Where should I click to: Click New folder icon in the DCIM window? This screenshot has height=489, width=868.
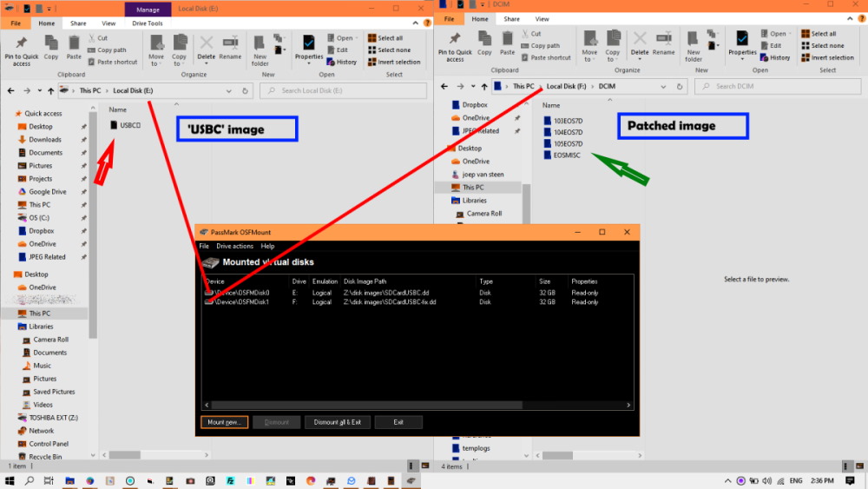[x=693, y=39]
